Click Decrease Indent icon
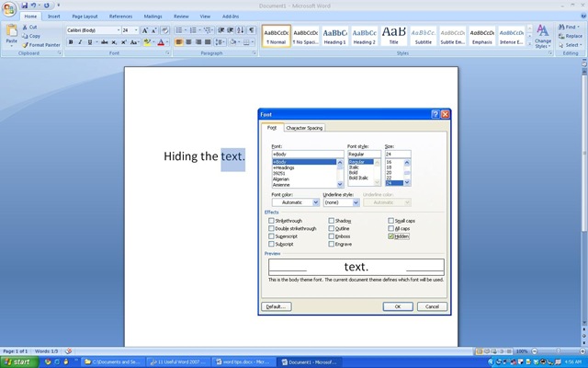 point(221,30)
